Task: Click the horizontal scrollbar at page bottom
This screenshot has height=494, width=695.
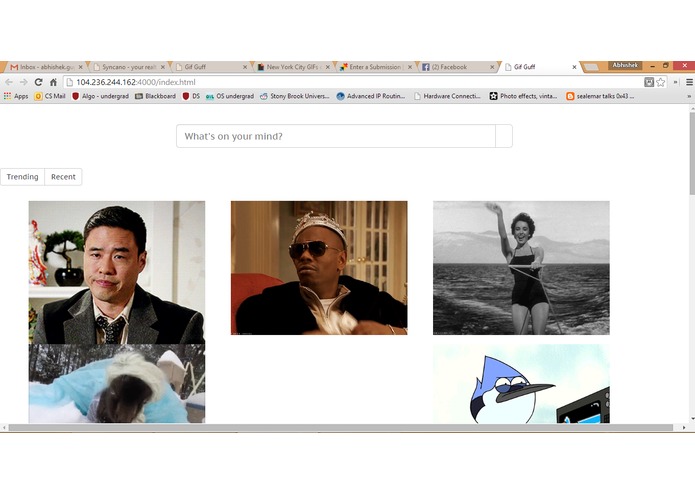Action: [x=341, y=428]
